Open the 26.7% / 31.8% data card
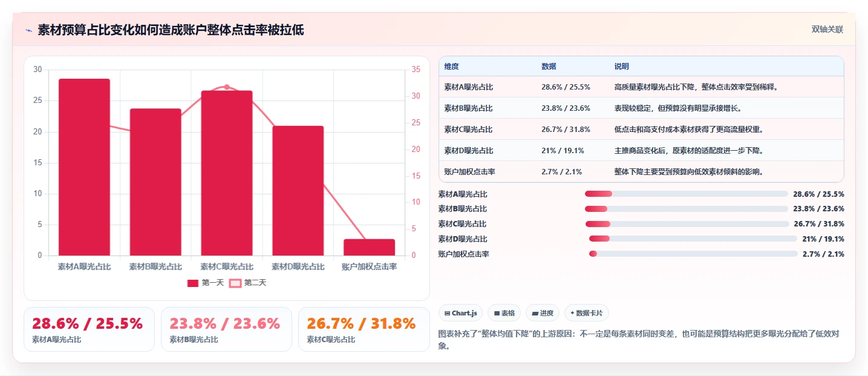868x376 pixels. coord(364,329)
